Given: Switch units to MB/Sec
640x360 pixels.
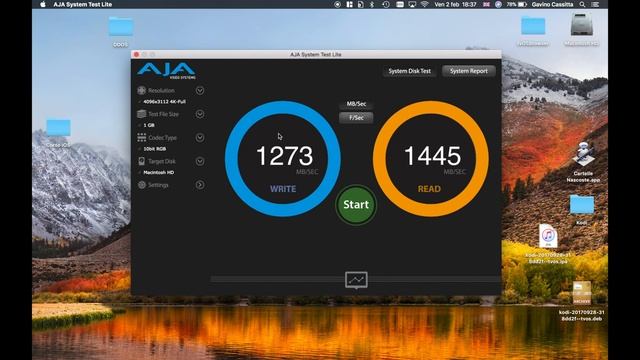Looking at the screenshot, I should (x=356, y=104).
